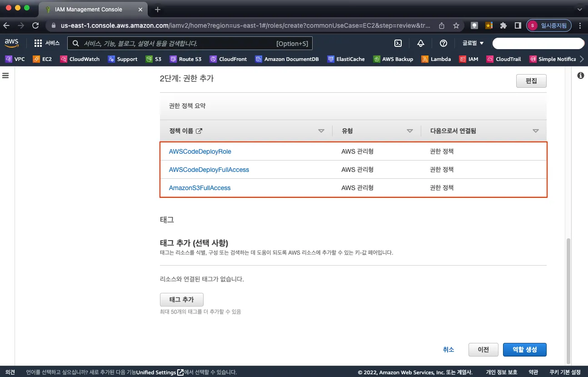This screenshot has width=588, height=377.
Task: Launch AWS CloudShell from the top bar
Action: click(x=398, y=43)
